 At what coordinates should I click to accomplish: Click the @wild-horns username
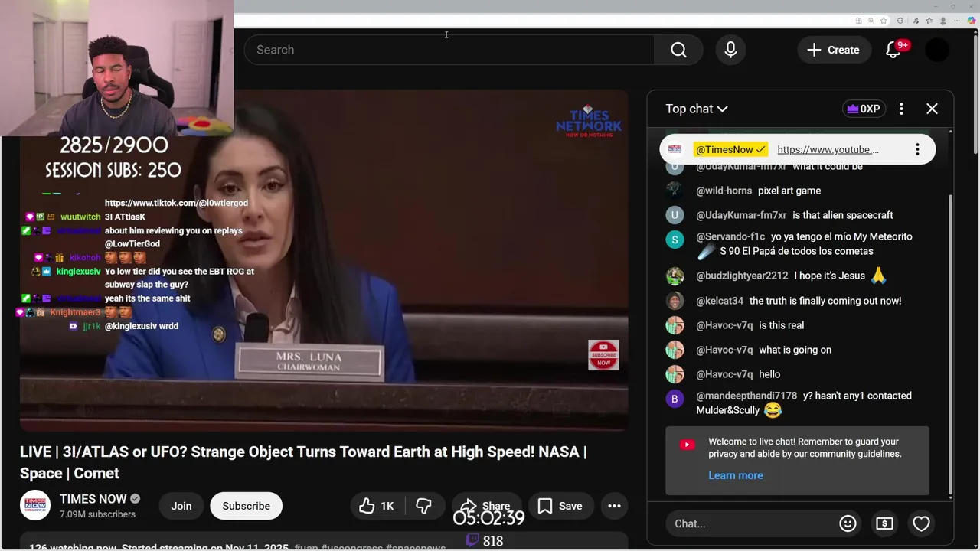[724, 191]
